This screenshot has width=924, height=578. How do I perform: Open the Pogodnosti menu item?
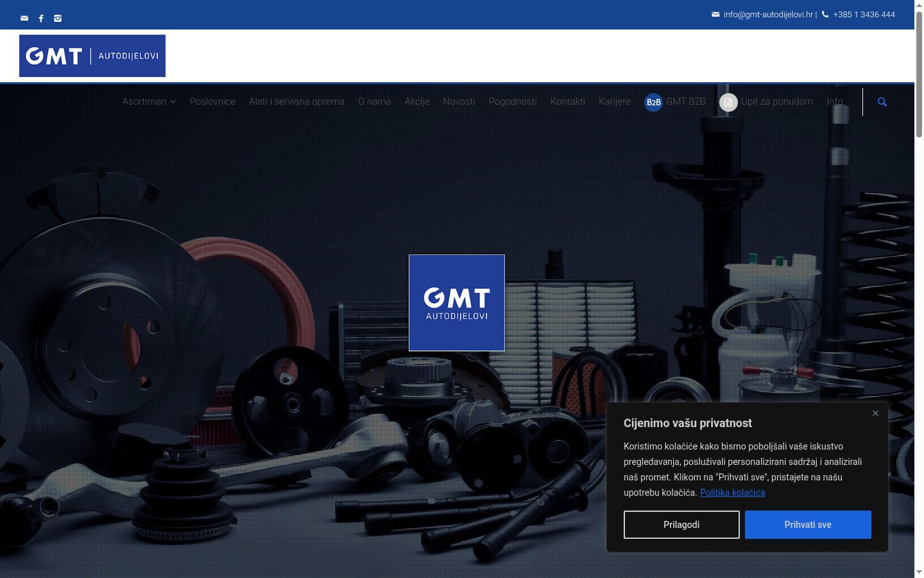[x=513, y=101]
